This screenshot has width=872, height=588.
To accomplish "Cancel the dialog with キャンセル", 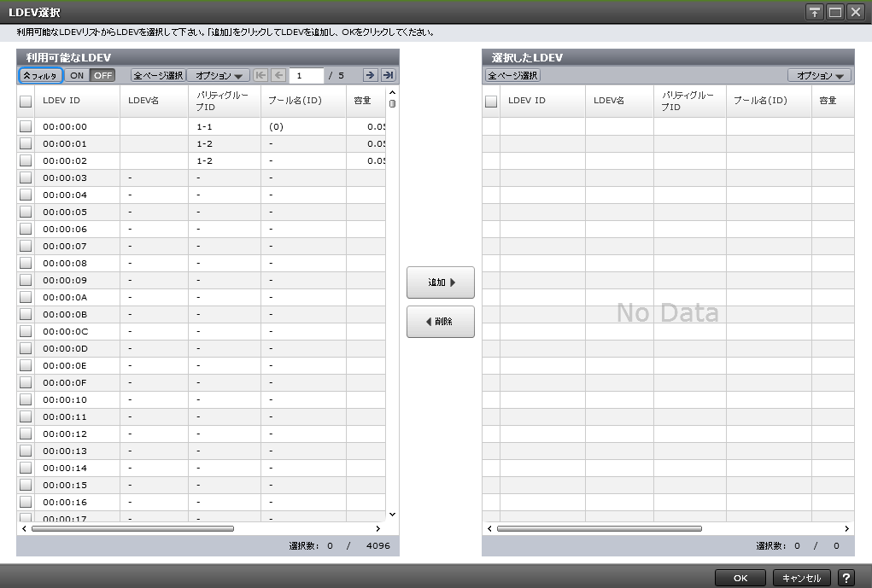I will click(x=801, y=578).
